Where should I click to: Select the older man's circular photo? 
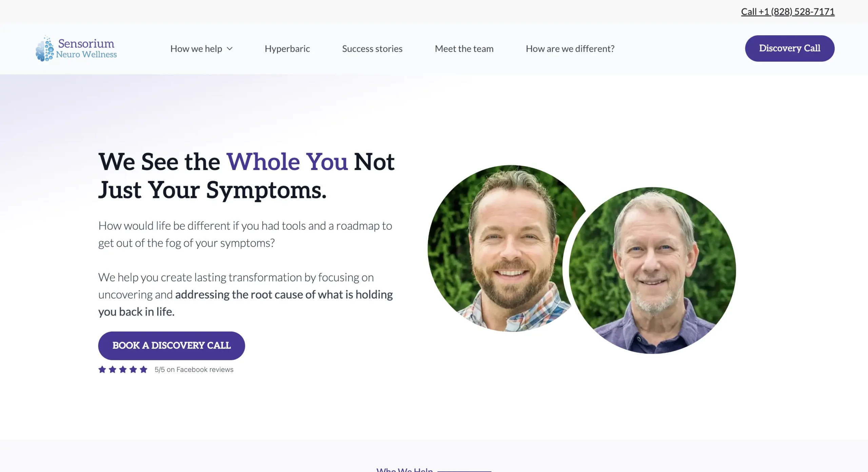pos(652,270)
